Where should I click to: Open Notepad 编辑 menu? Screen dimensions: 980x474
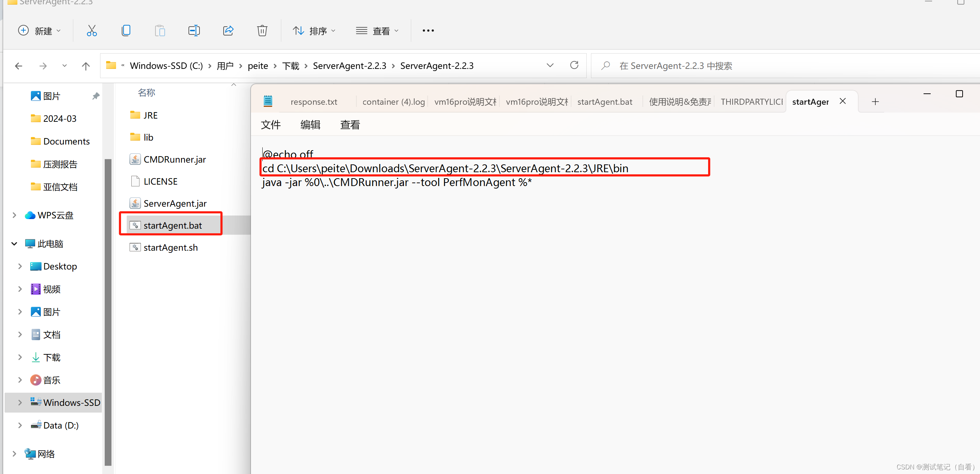[x=311, y=125]
